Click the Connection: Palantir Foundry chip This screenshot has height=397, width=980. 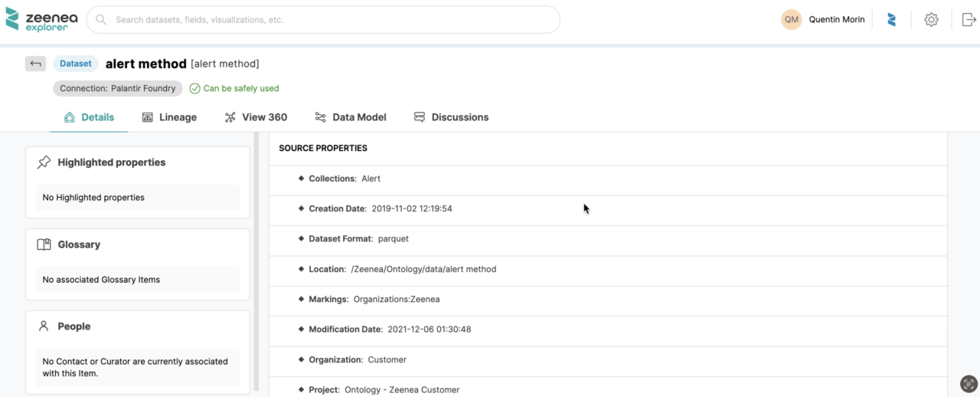[118, 88]
